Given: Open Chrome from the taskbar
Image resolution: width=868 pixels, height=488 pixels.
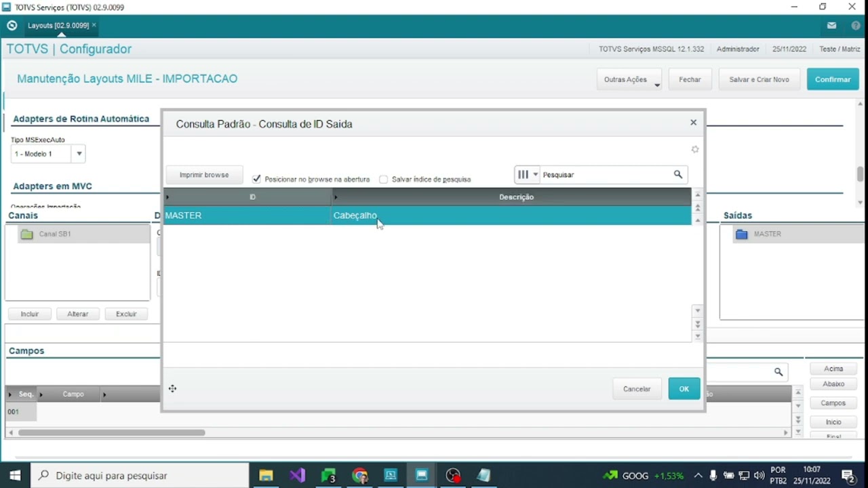Looking at the screenshot, I should [x=360, y=475].
